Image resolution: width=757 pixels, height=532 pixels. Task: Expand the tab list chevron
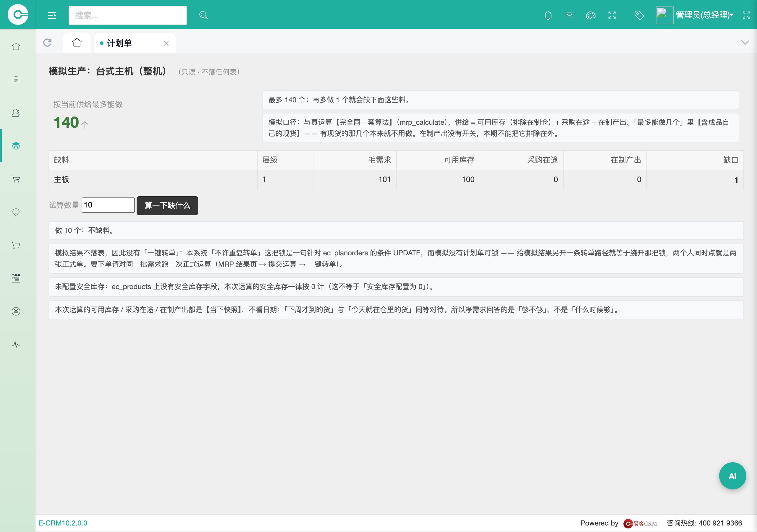tap(745, 43)
